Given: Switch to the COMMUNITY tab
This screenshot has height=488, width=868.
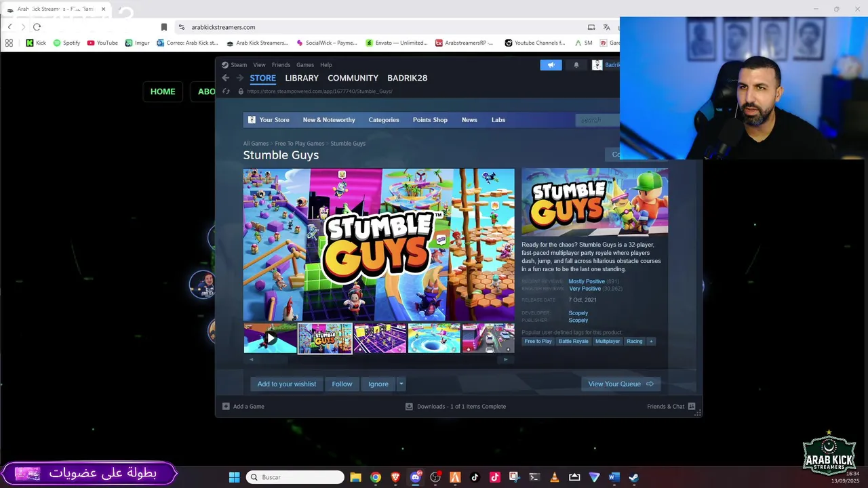Looking at the screenshot, I should (353, 78).
